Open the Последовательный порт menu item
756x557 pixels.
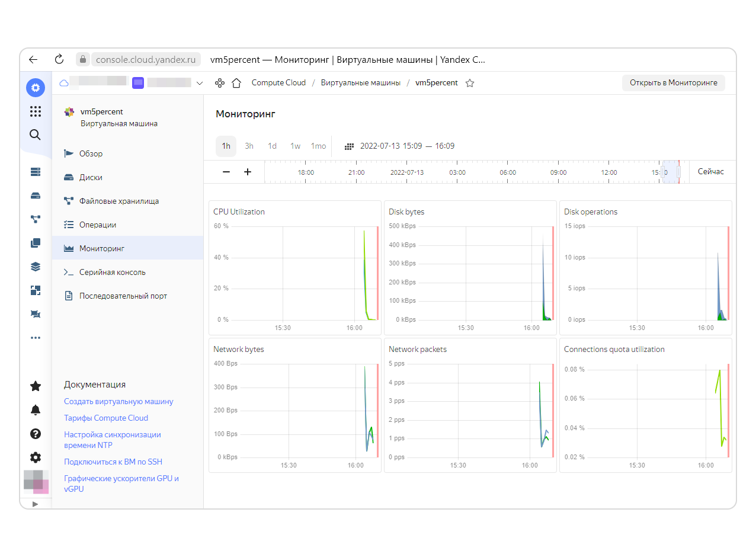(127, 296)
